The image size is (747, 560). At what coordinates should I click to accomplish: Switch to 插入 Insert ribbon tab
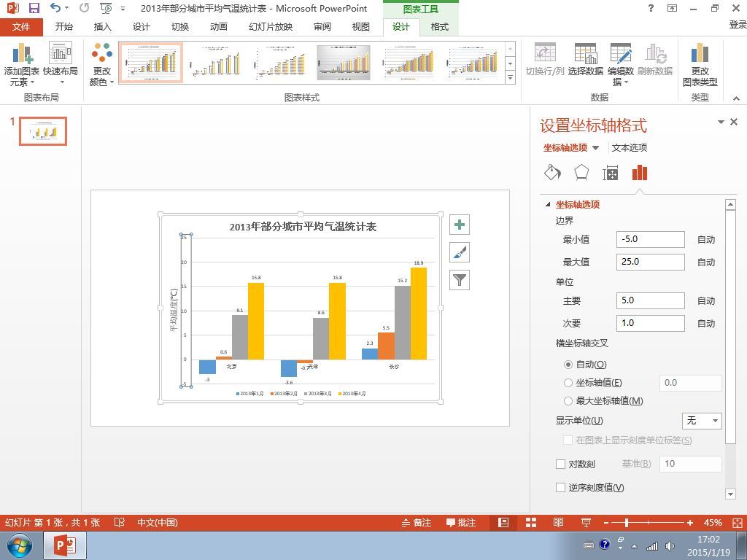(x=102, y=27)
